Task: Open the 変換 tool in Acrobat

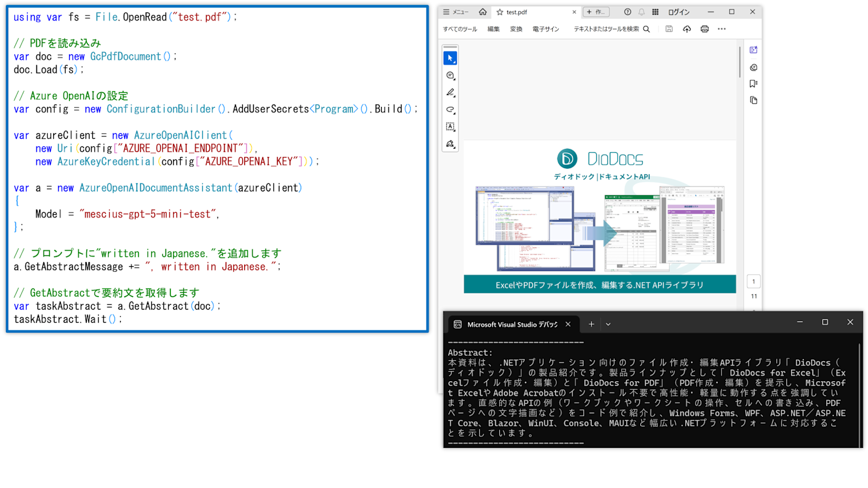Action: [x=516, y=29]
